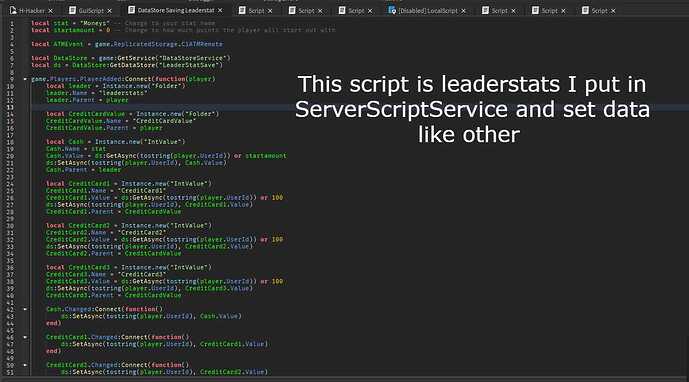The width and height of the screenshot is (689, 382).
Task: Click line number 41 in the gutter
Action: point(10,302)
